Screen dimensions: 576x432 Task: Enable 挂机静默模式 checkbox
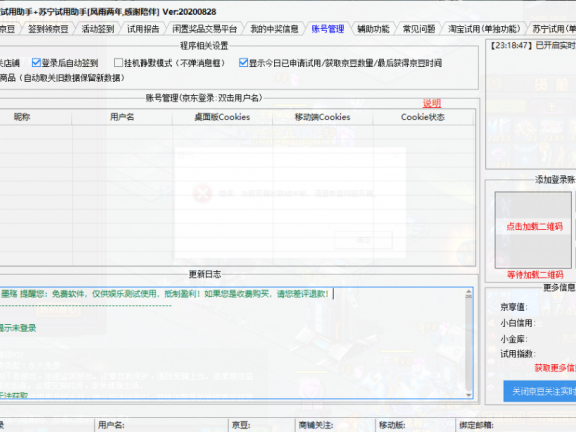pyautogui.click(x=118, y=63)
